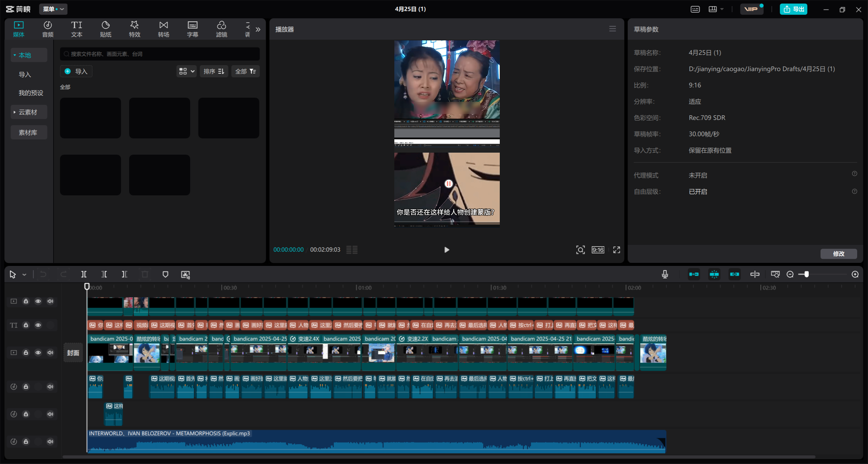The image size is (868, 464).
Task: Click the timeline overview fit icon
Action: tap(775, 274)
